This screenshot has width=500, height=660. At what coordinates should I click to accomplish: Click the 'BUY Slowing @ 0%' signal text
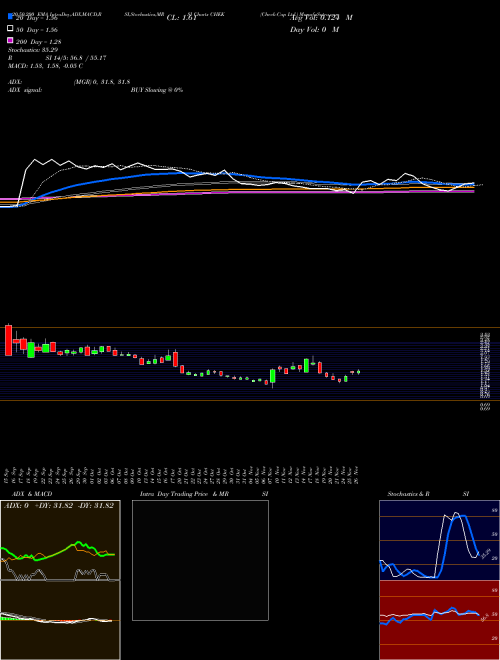[157, 90]
